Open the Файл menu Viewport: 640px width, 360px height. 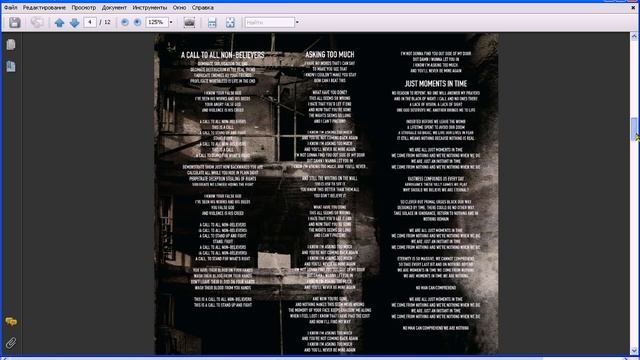(x=11, y=7)
